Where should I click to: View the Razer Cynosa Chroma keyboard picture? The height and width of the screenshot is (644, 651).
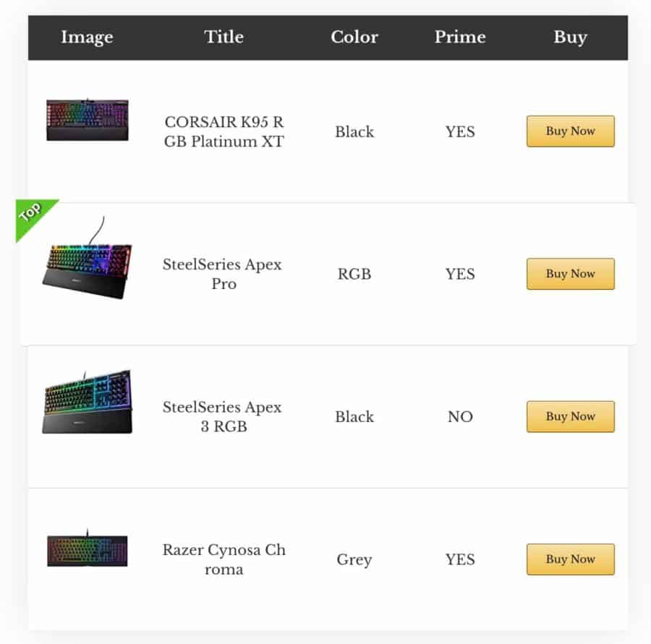tap(88, 548)
